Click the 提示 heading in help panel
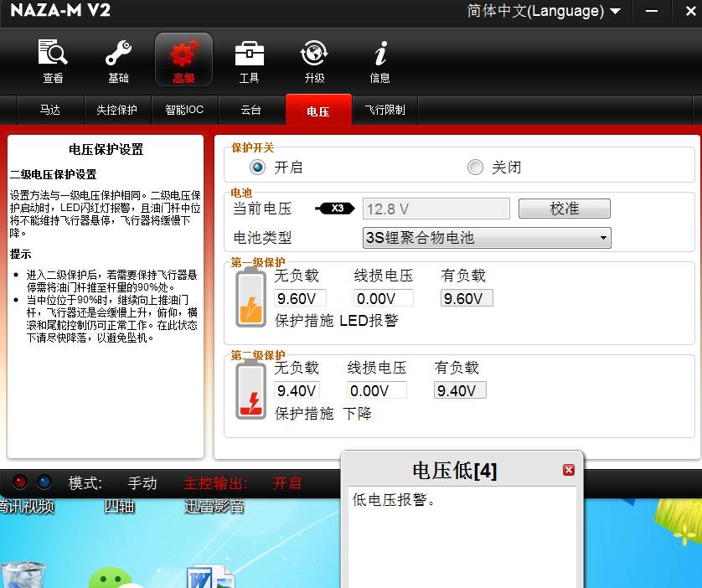The height and width of the screenshot is (588, 702). [x=21, y=254]
